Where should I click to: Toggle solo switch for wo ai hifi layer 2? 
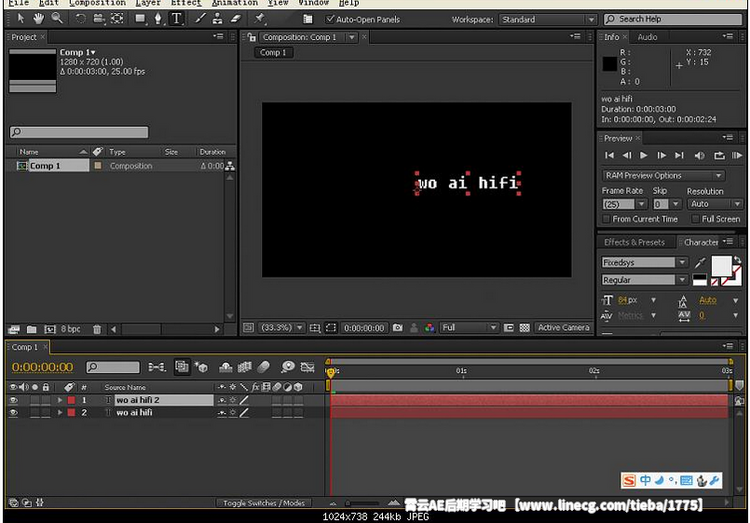[x=35, y=412]
